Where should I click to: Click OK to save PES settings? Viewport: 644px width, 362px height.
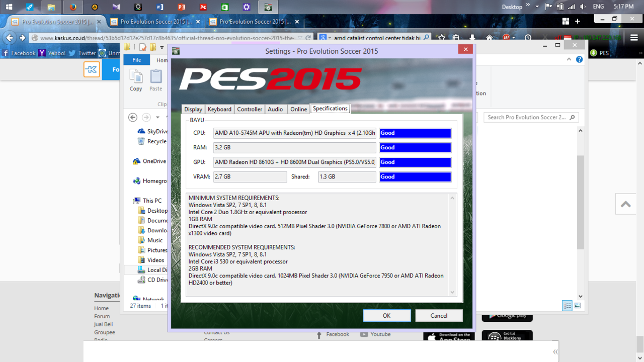click(386, 315)
